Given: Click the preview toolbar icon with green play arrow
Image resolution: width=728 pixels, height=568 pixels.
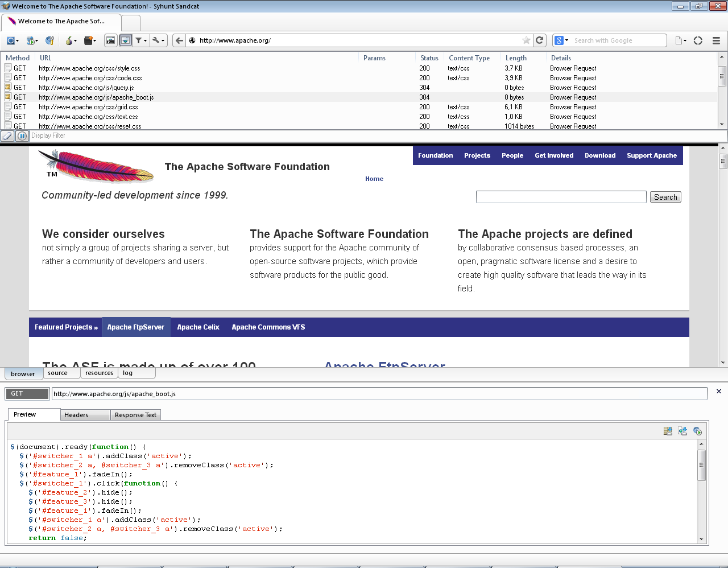Looking at the screenshot, I should [x=697, y=431].
